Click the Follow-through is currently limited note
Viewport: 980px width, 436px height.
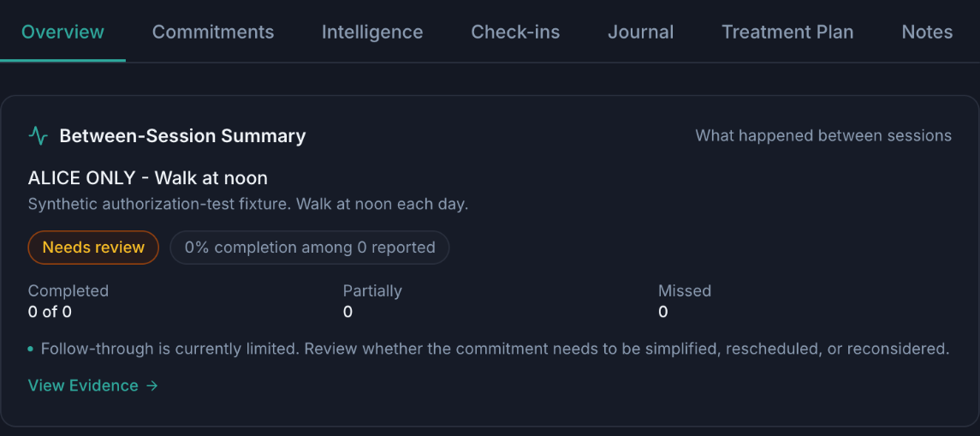pyautogui.click(x=489, y=349)
